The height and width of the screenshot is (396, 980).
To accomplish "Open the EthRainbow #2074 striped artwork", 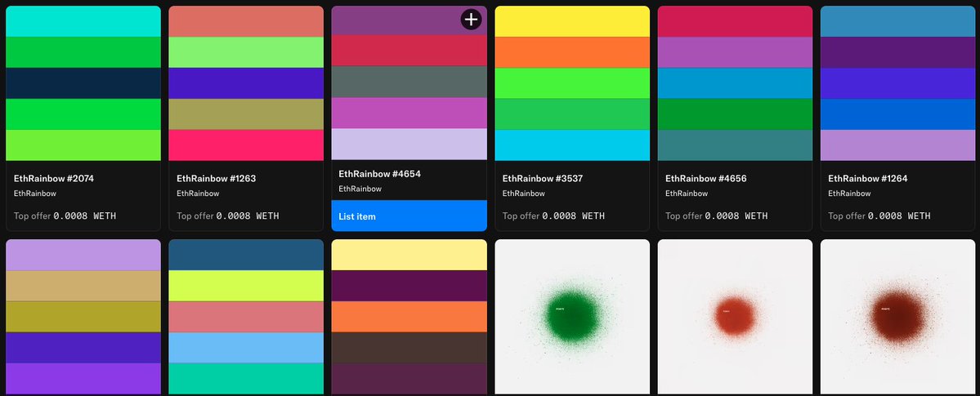I will point(83,83).
